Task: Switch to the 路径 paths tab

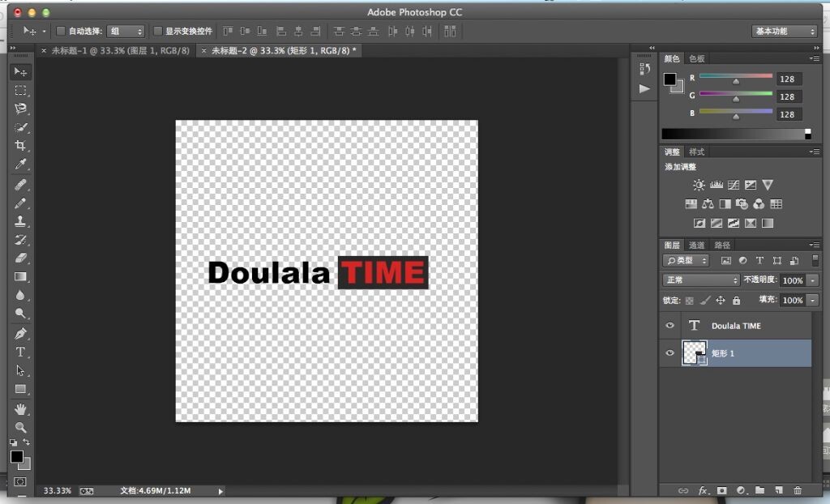Action: click(722, 246)
